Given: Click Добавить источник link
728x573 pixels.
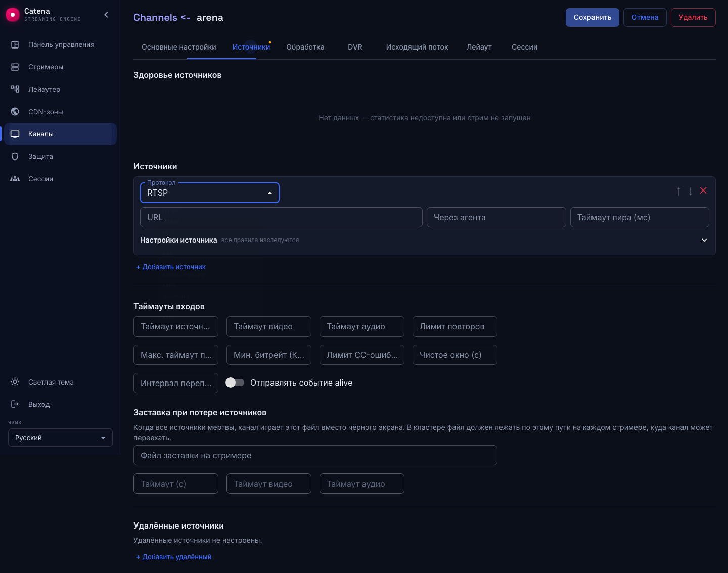Looking at the screenshot, I should click(x=171, y=267).
